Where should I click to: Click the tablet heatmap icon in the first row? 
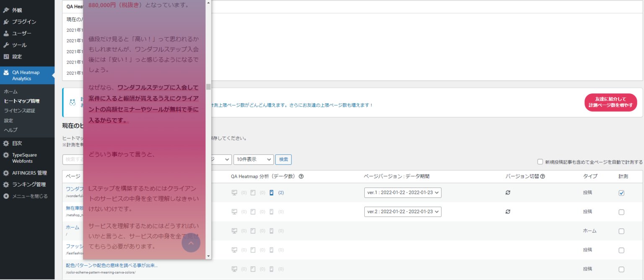pos(253,193)
